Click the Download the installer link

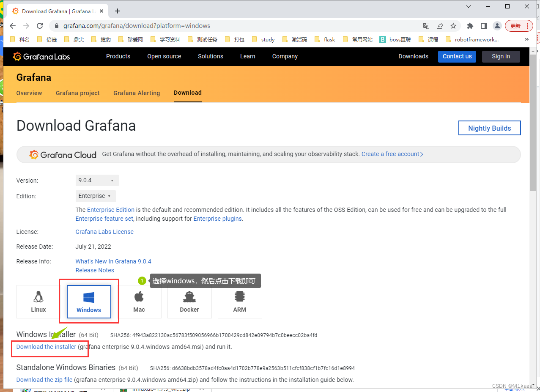46,347
